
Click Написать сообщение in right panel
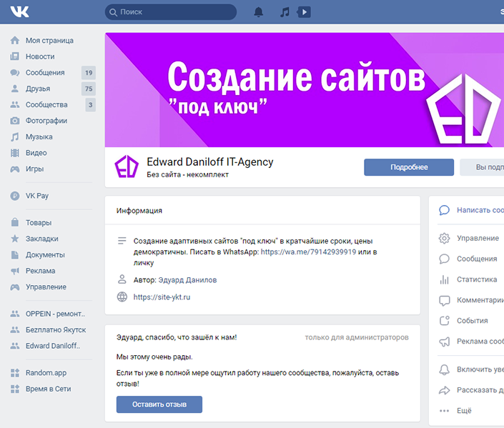point(480,210)
